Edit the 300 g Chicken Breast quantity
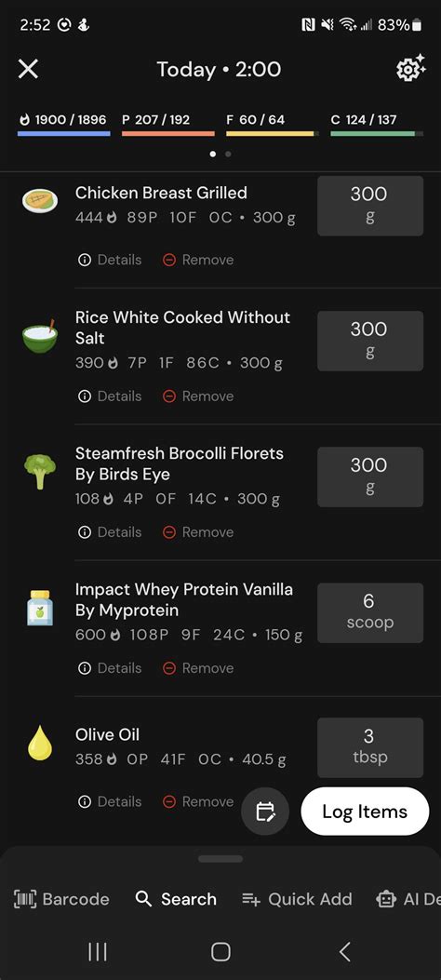The height and width of the screenshot is (980, 441). (369, 206)
